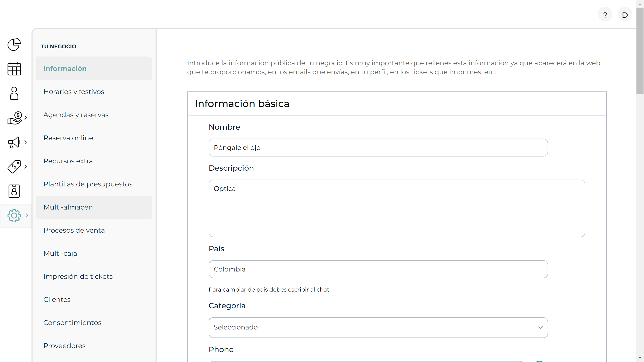Image resolution: width=644 pixels, height=362 pixels.
Task: Expand the sales icon chevron
Action: tap(25, 118)
